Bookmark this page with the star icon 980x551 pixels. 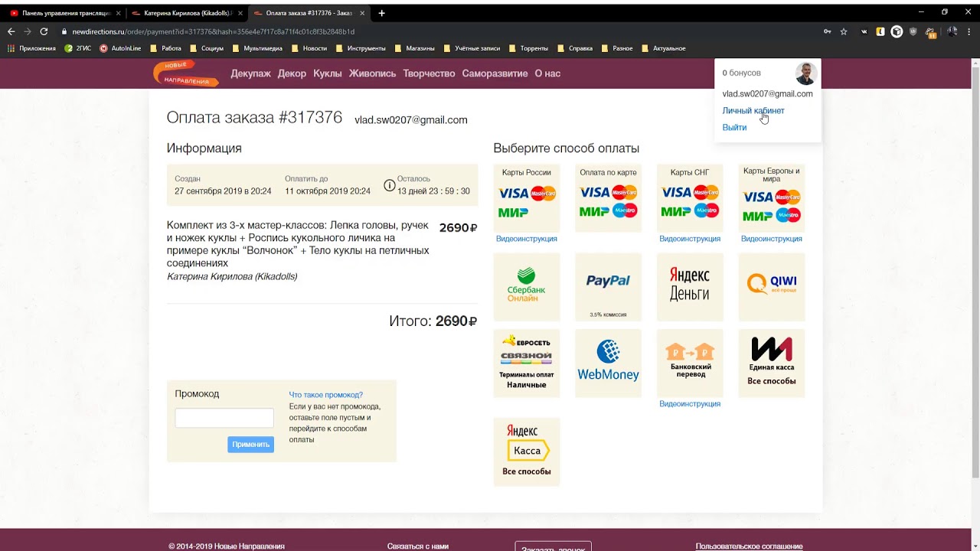point(844,31)
